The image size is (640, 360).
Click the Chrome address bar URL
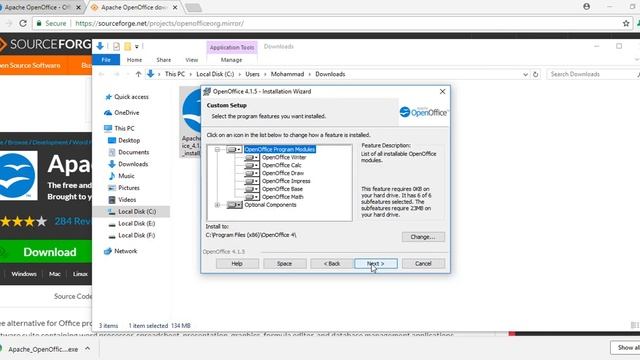pyautogui.click(x=160, y=24)
